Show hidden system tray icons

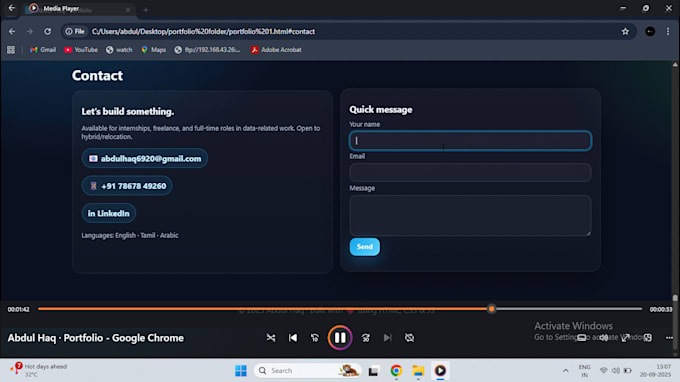(x=566, y=370)
